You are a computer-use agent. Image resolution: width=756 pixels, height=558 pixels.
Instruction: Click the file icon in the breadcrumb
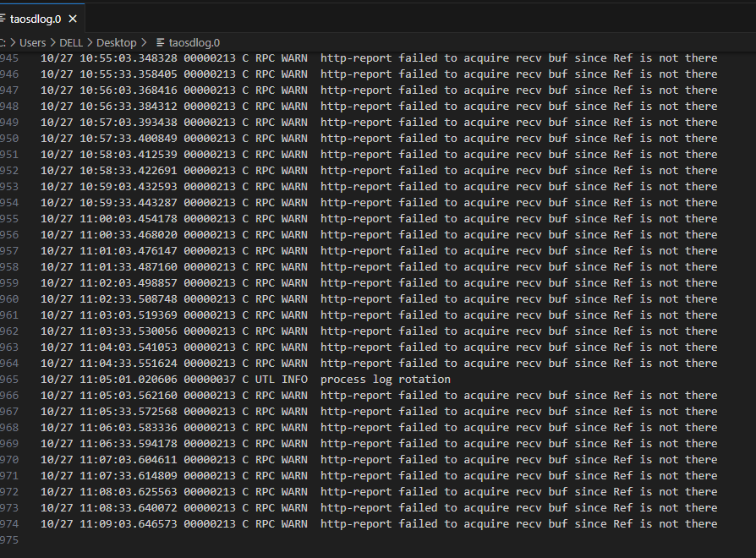tap(161, 42)
